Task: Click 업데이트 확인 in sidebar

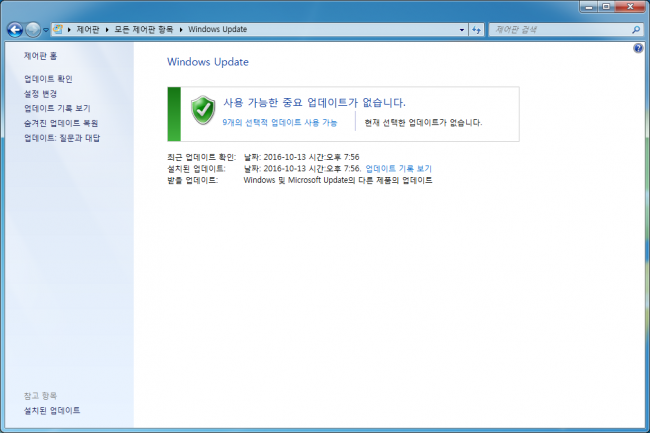Action: click(48, 79)
